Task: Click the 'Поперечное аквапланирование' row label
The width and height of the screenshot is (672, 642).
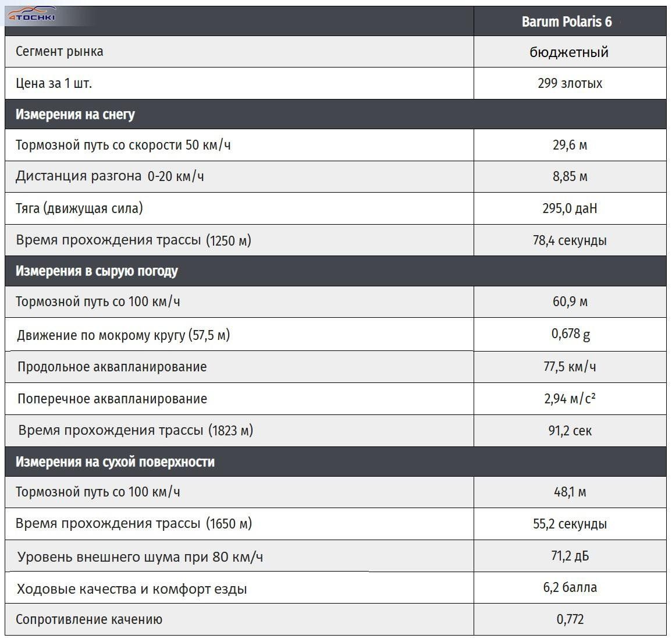Action: click(112, 399)
